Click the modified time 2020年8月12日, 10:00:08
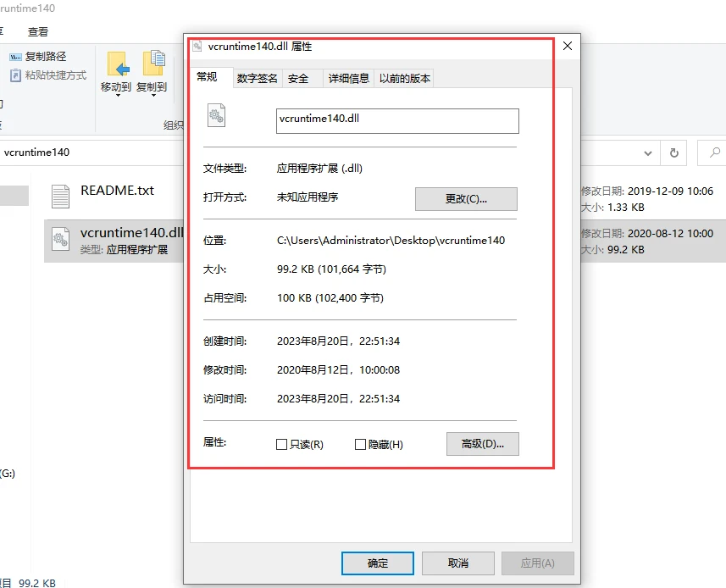 [338, 370]
